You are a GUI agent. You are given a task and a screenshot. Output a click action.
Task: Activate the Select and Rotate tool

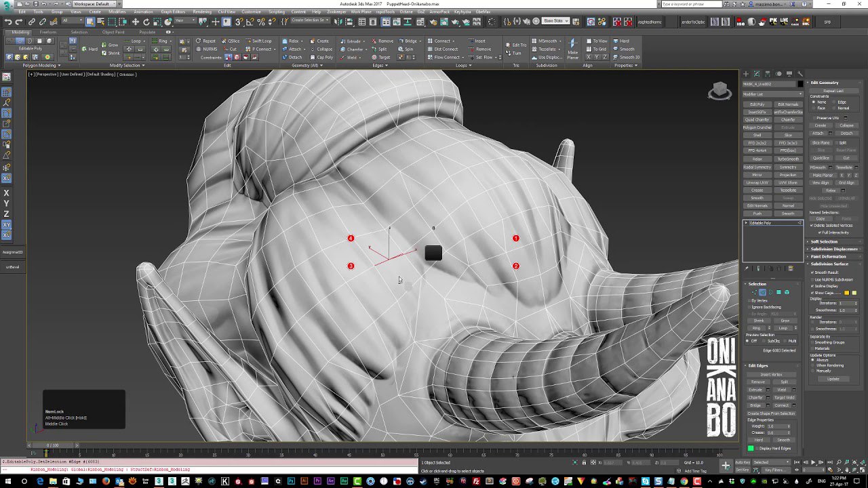tap(146, 22)
